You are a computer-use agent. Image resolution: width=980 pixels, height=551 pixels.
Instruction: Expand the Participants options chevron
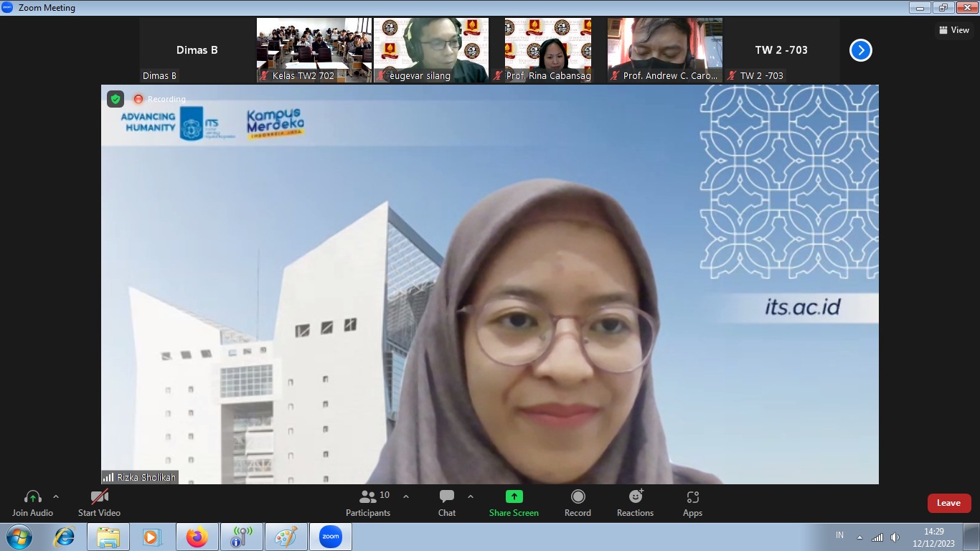click(406, 496)
